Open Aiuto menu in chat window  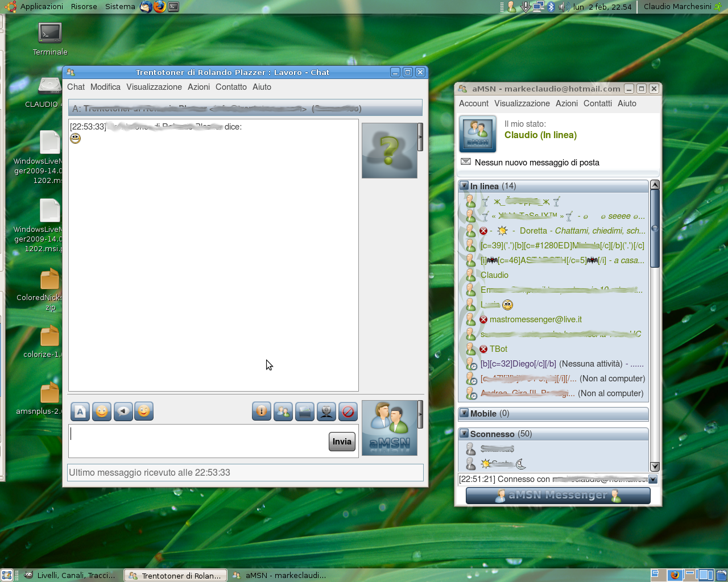point(262,87)
